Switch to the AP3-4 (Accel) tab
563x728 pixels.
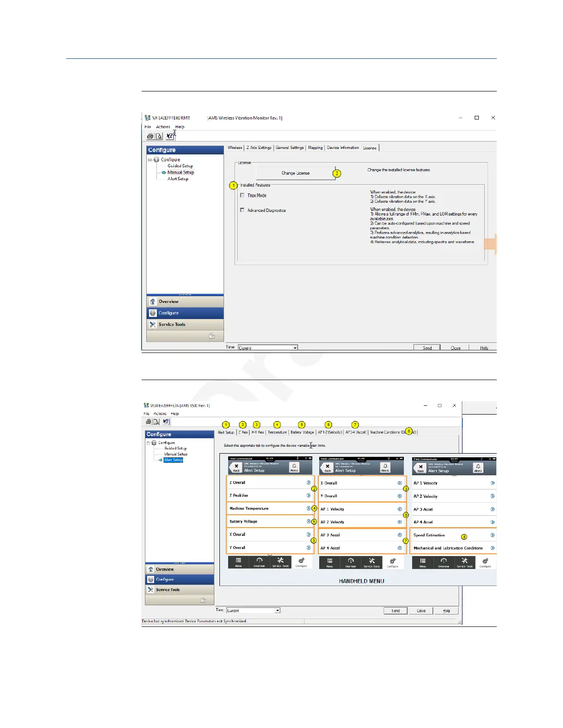click(356, 432)
